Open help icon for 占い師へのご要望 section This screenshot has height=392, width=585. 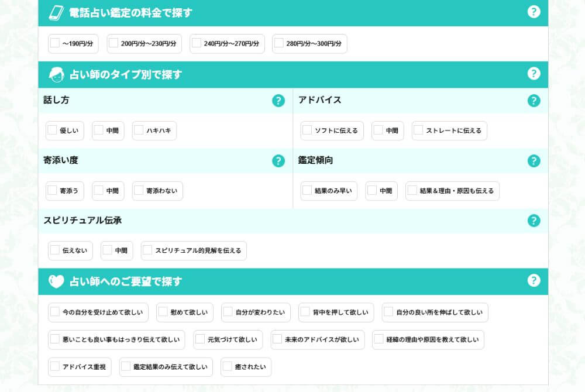(x=534, y=281)
